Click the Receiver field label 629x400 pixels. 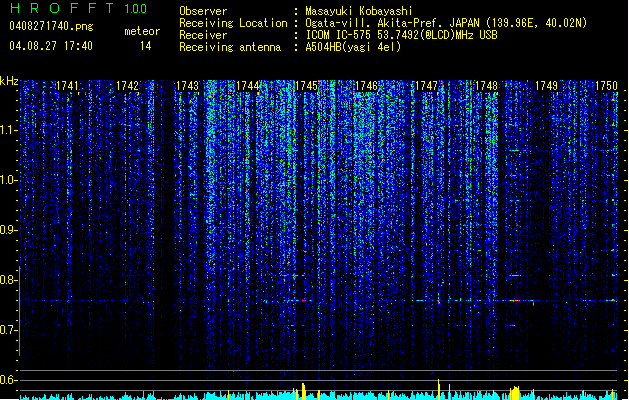[203, 35]
